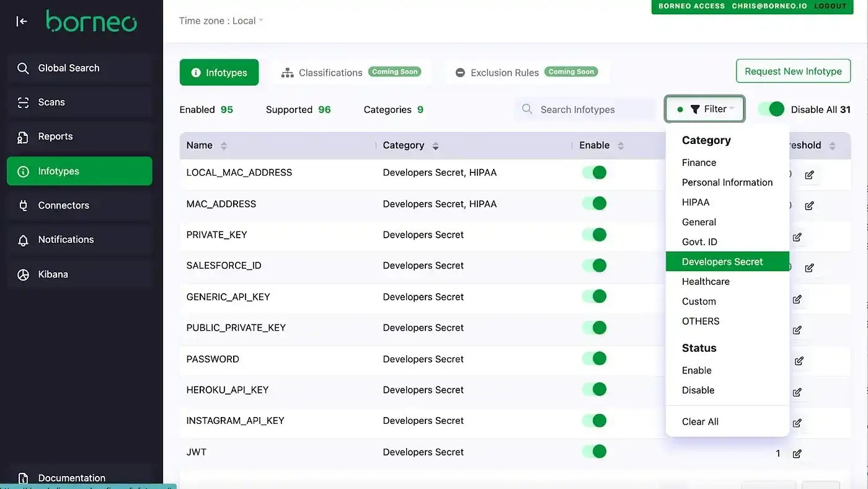
Task: Toggle PASSWORD enable switch
Action: pyautogui.click(x=594, y=359)
